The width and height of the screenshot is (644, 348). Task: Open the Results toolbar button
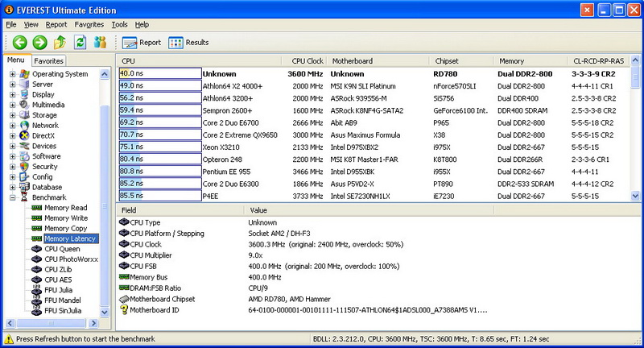[x=189, y=43]
